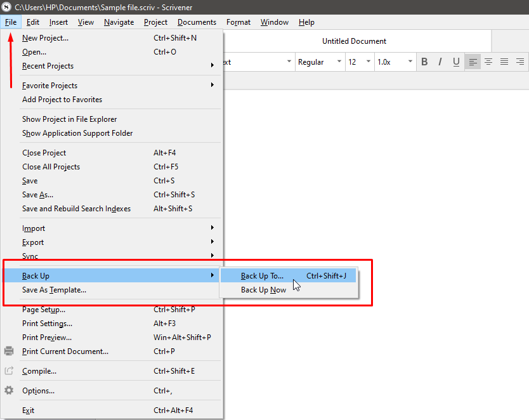
Task: Open the Format menu
Action: tap(238, 22)
